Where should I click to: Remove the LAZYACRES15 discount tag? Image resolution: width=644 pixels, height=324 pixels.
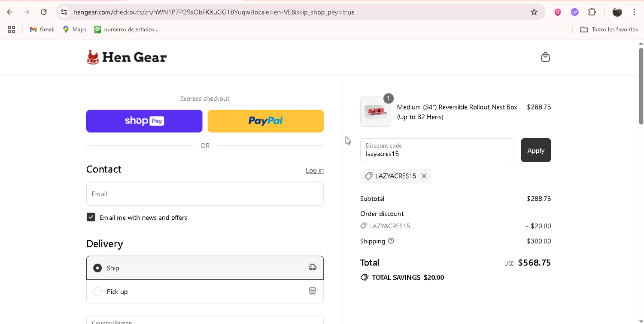(x=424, y=176)
